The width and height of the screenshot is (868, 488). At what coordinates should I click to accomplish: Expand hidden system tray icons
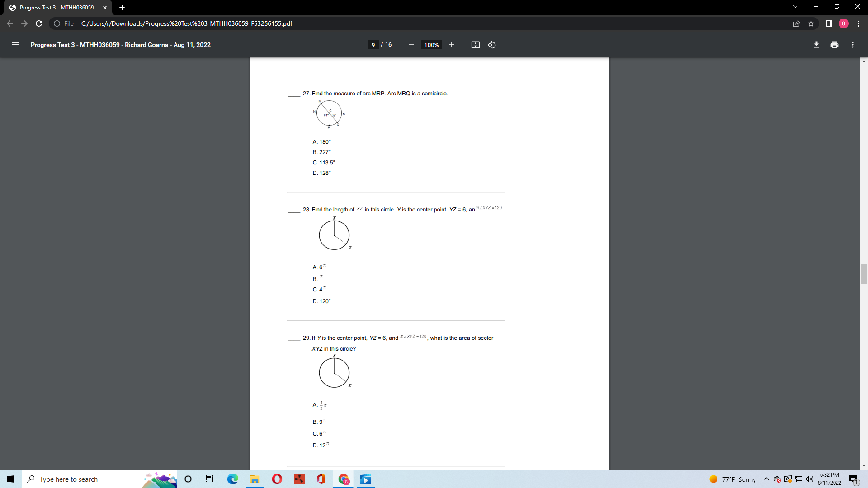766,479
